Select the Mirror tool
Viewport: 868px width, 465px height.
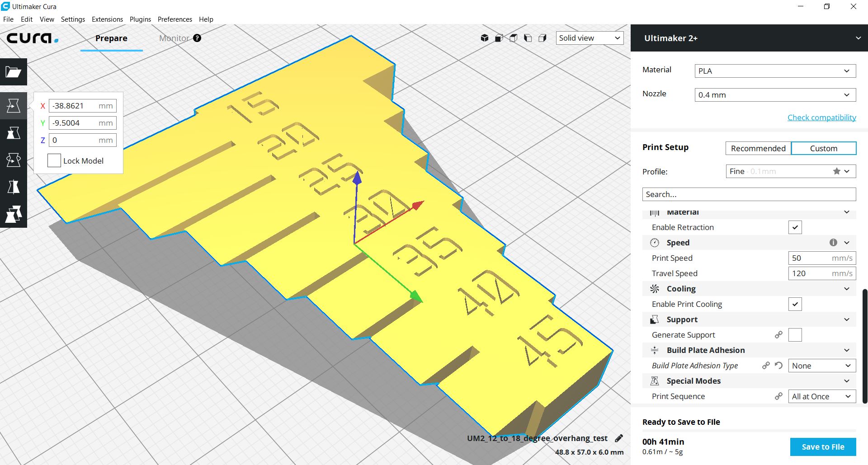point(14,187)
